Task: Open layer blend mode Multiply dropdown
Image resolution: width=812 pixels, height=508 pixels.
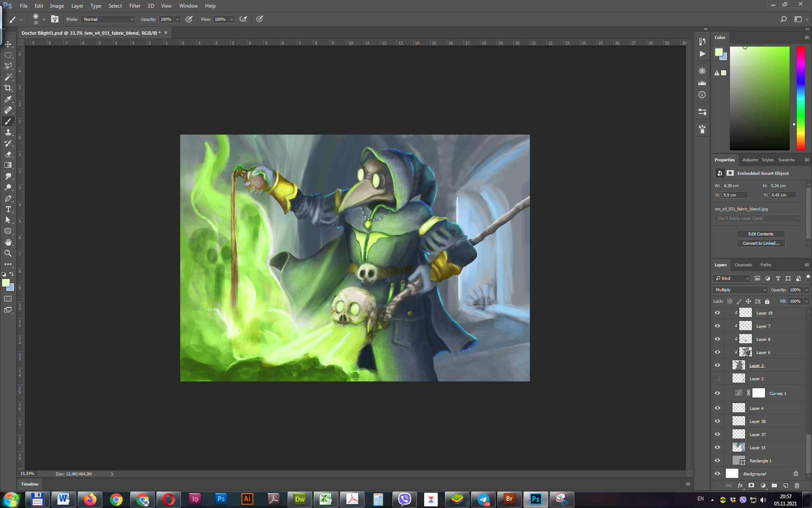Action: point(740,290)
